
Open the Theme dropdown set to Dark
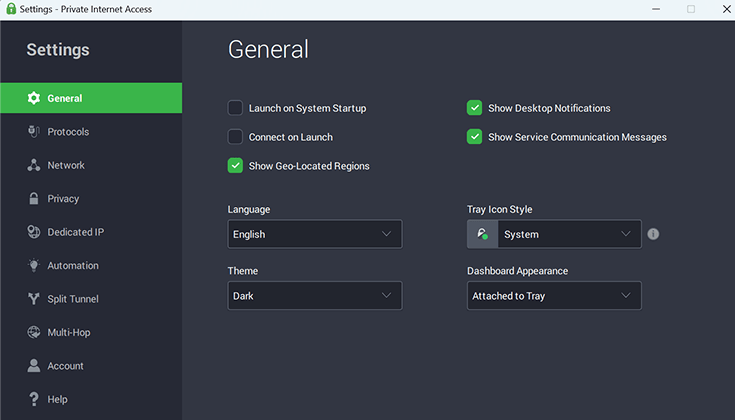[315, 296]
